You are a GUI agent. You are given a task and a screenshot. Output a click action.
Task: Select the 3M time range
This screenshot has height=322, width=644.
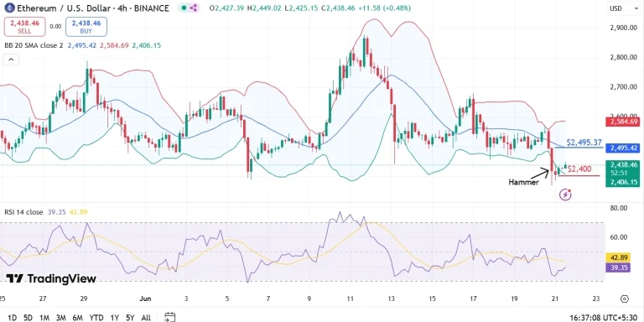[x=60, y=318]
